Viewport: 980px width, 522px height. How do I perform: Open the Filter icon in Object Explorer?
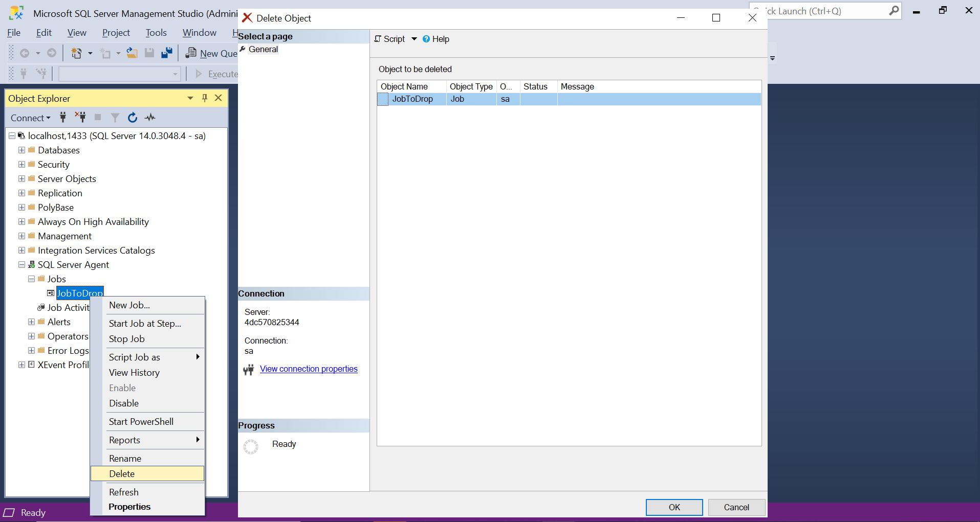click(115, 118)
